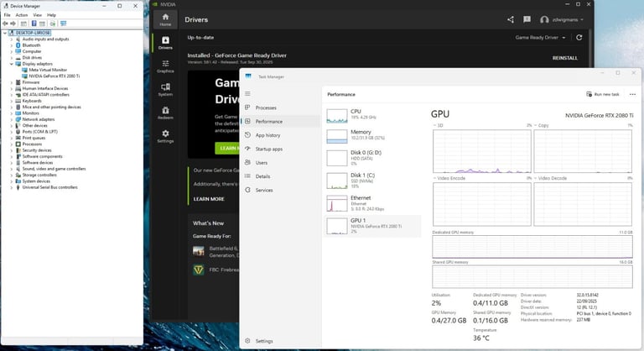This screenshot has height=351, width=644.
Task: Select Keyboards category in device tree
Action: click(32, 101)
